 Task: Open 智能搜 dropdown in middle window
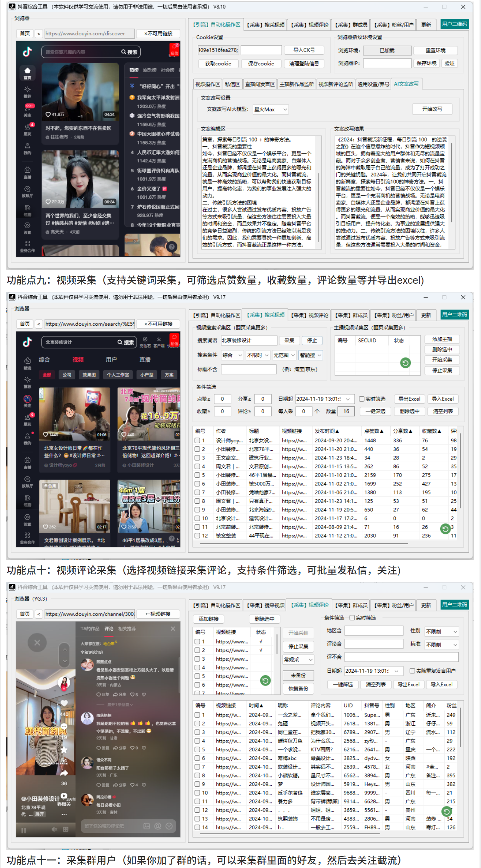click(x=311, y=355)
